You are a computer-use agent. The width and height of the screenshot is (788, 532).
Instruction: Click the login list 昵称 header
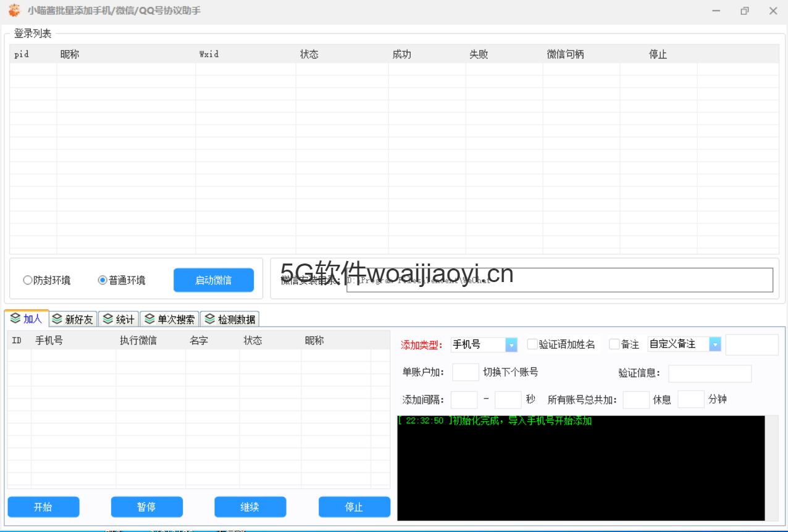(x=126, y=54)
